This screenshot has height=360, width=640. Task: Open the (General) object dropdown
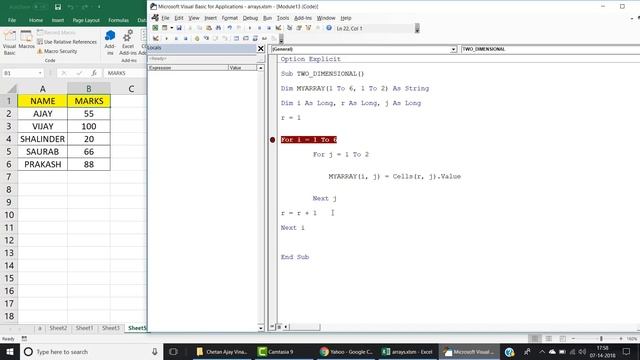[453, 49]
